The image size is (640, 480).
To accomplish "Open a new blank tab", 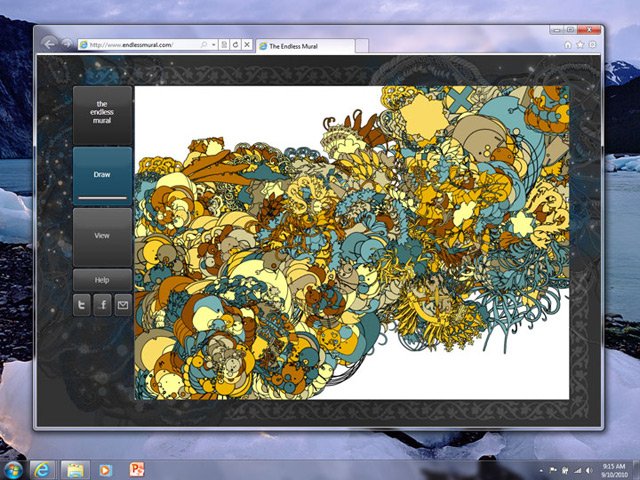I will tap(362, 46).
